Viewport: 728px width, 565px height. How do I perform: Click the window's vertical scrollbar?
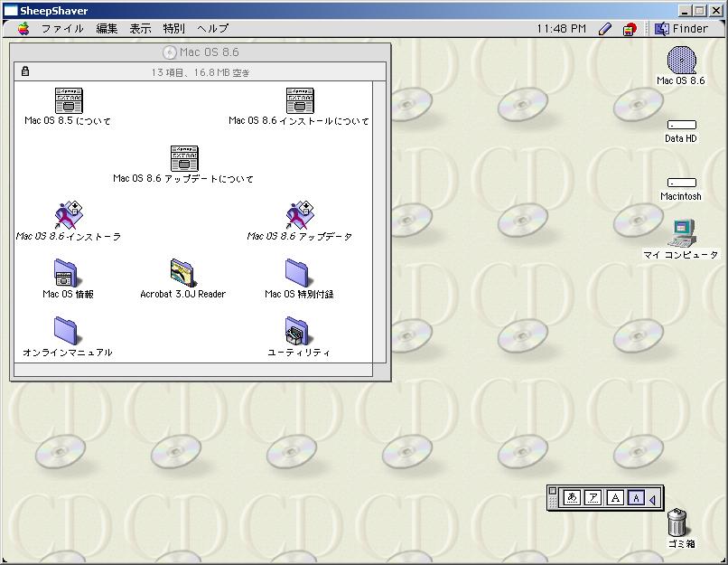tap(379, 222)
